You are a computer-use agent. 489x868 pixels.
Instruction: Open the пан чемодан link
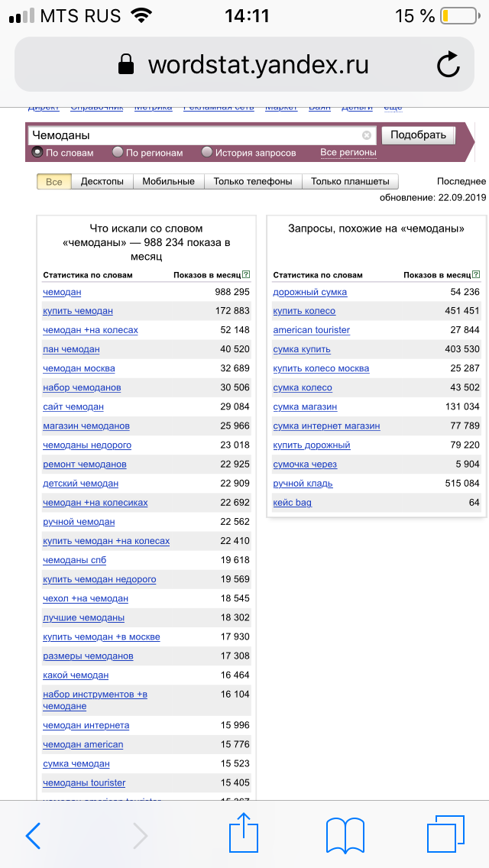click(71, 349)
